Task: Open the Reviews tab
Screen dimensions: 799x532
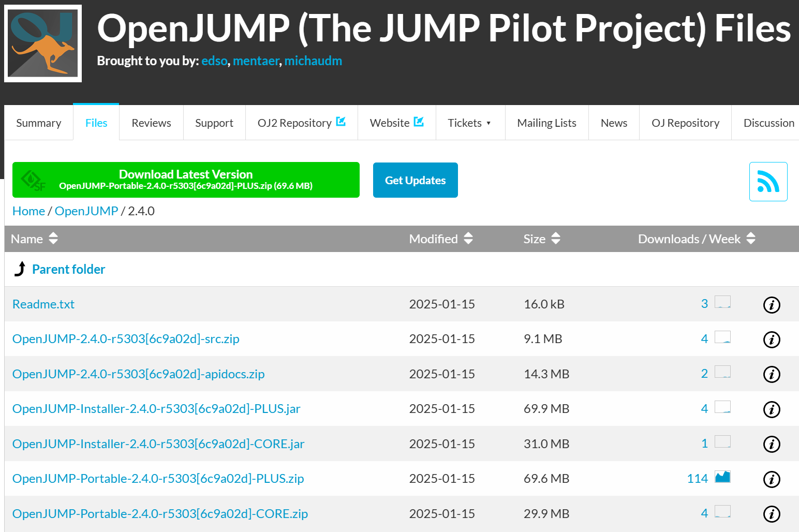Action: (151, 123)
